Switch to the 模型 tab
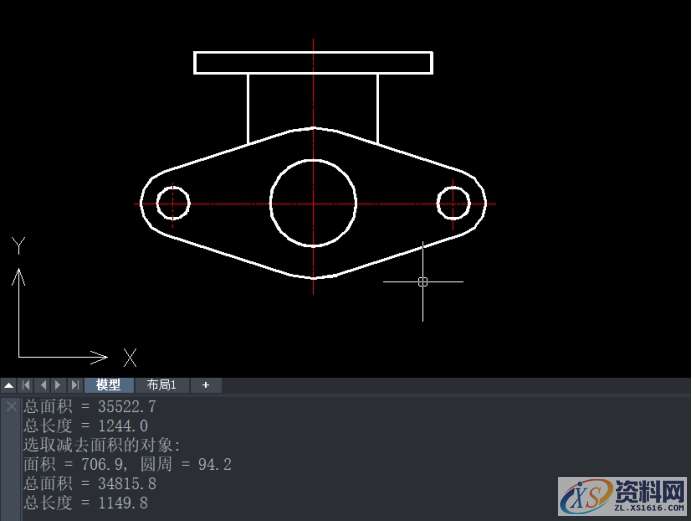The width and height of the screenshot is (692, 521). click(x=108, y=385)
